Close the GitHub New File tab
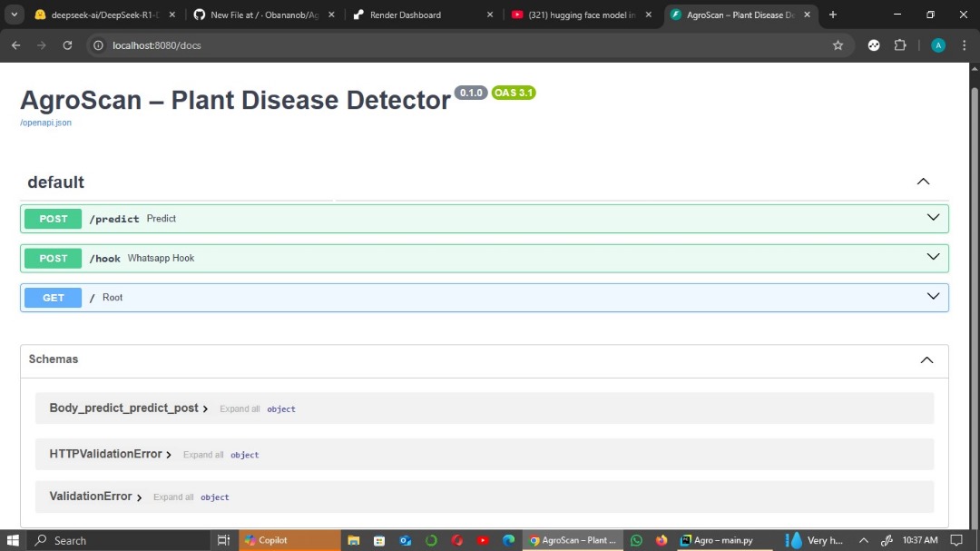This screenshot has height=551, width=980. point(331,15)
